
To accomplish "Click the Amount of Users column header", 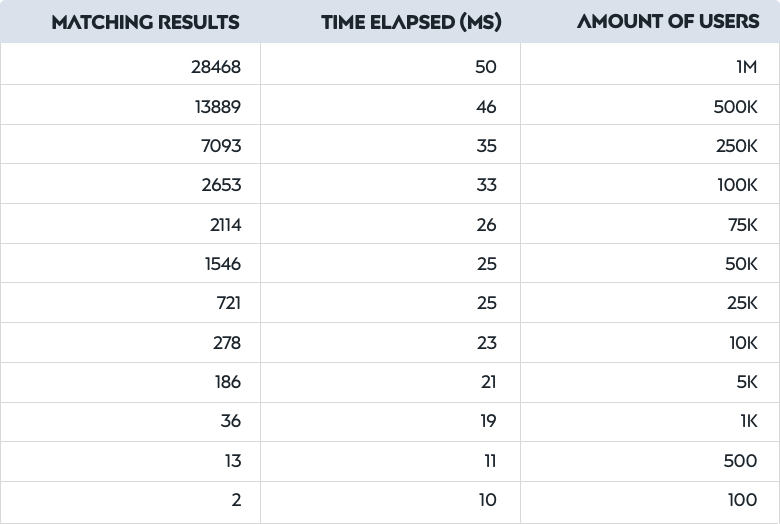I will click(x=668, y=22).
